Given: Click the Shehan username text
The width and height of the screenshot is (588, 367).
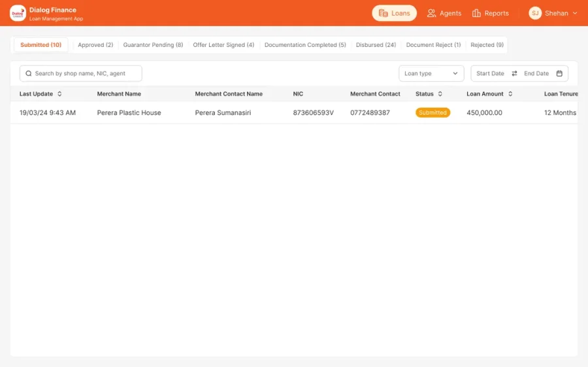Looking at the screenshot, I should (556, 13).
